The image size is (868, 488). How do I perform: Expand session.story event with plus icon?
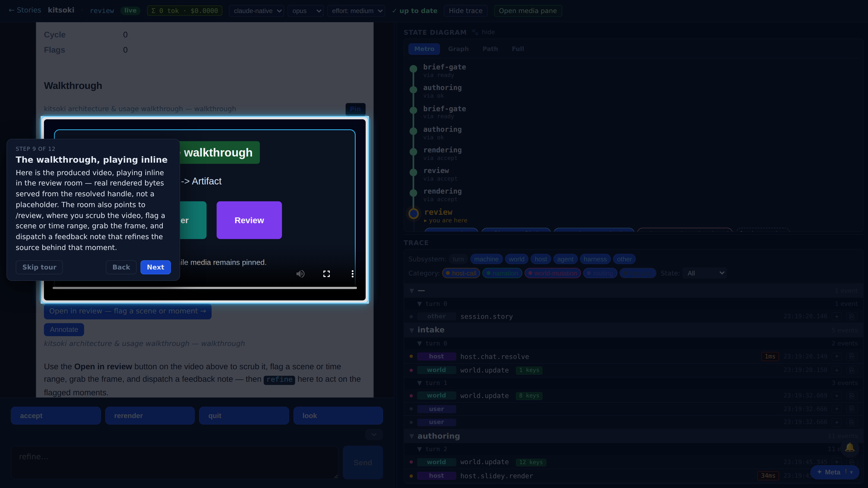click(837, 317)
